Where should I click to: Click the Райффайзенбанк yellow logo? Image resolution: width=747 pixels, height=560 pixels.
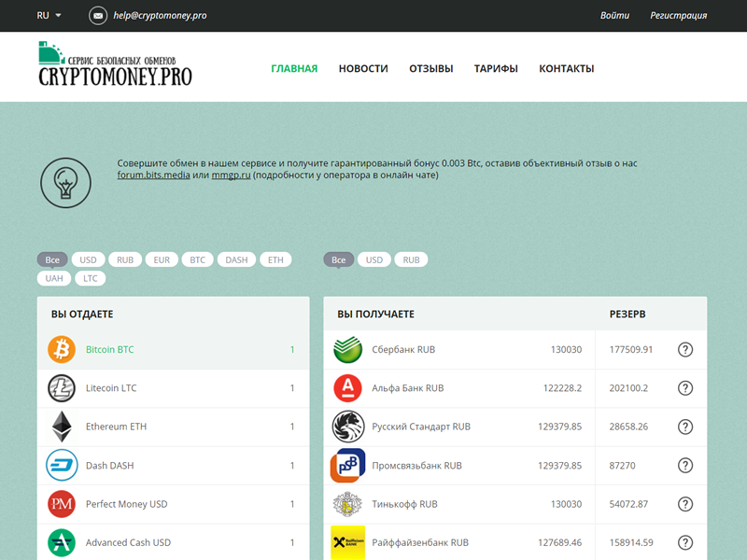tap(347, 542)
